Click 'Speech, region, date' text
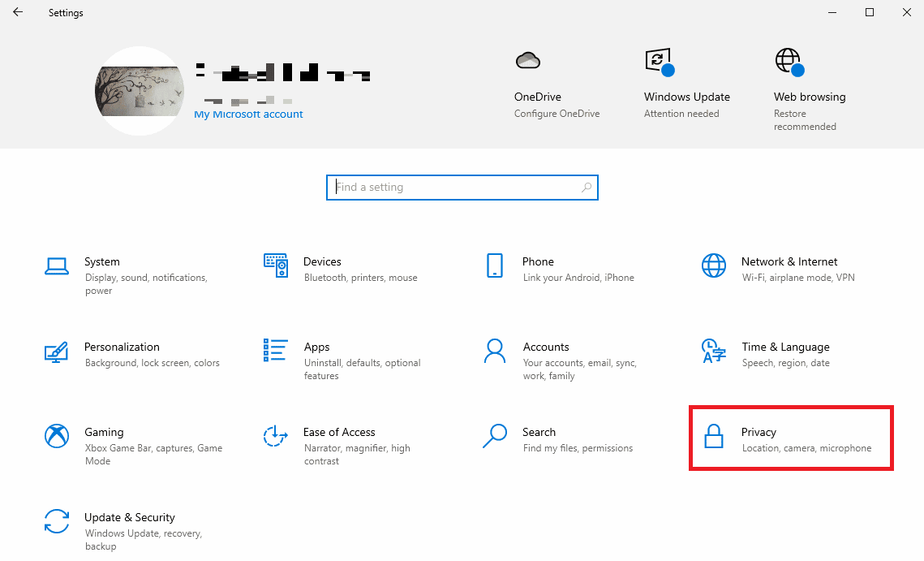This screenshot has height=561, width=924. coord(785,363)
